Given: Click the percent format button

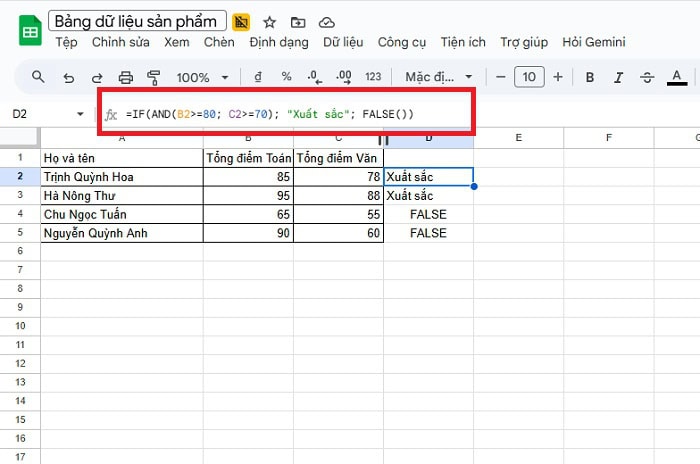Looking at the screenshot, I should coord(286,77).
